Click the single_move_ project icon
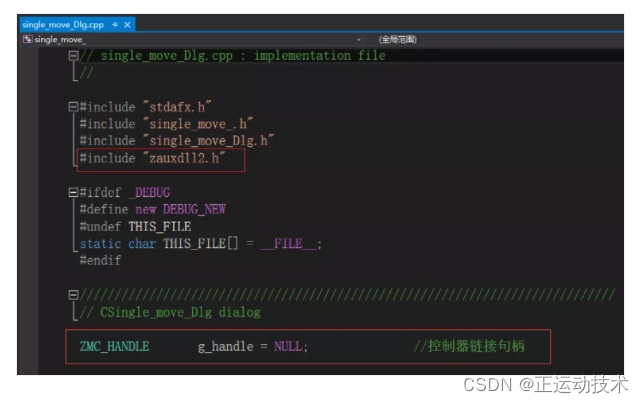 tap(28, 39)
